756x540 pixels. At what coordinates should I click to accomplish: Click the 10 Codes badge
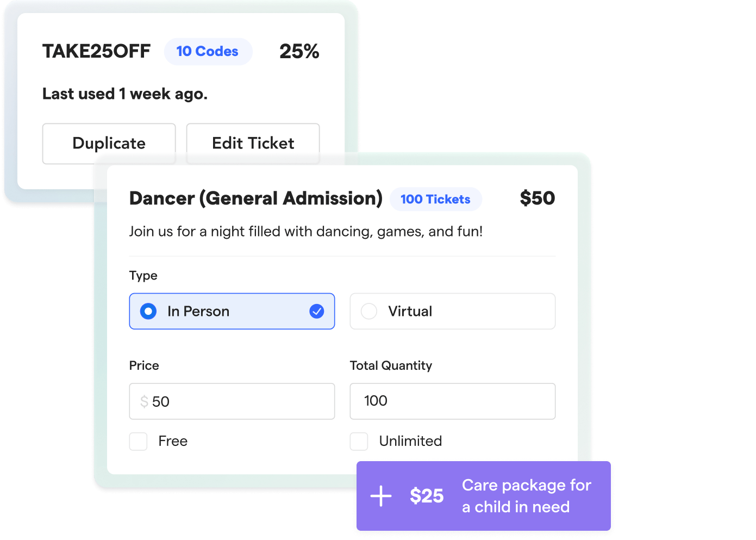point(208,52)
